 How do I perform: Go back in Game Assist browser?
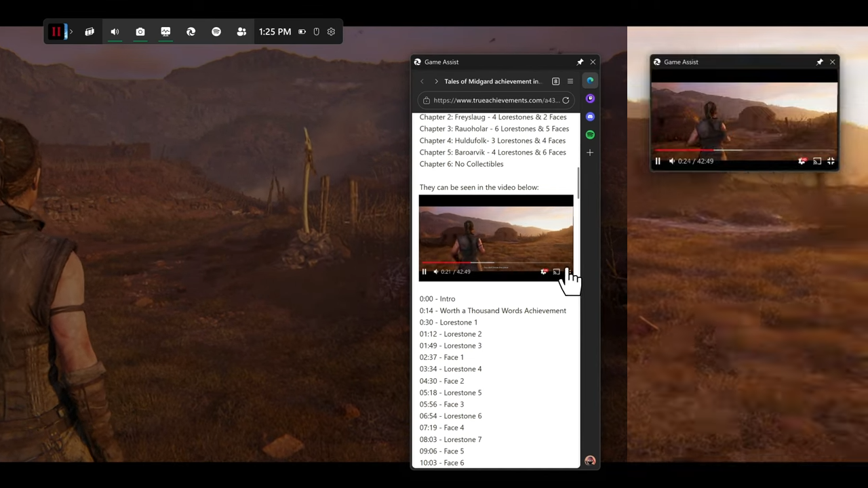(x=422, y=81)
